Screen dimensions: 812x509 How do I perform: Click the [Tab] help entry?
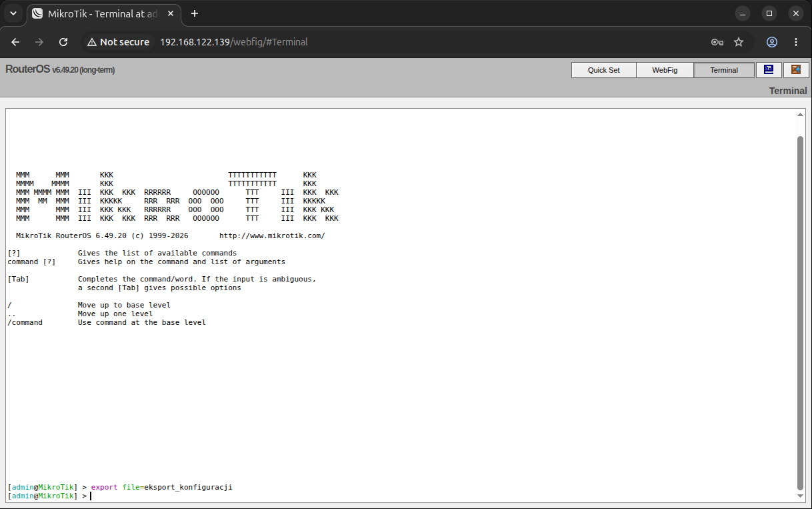pos(18,279)
